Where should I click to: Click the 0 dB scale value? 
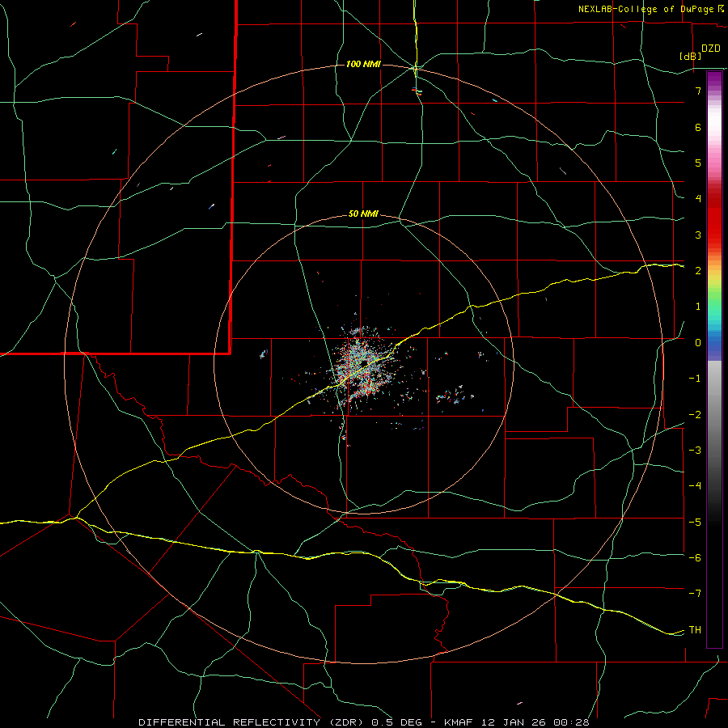698,343
